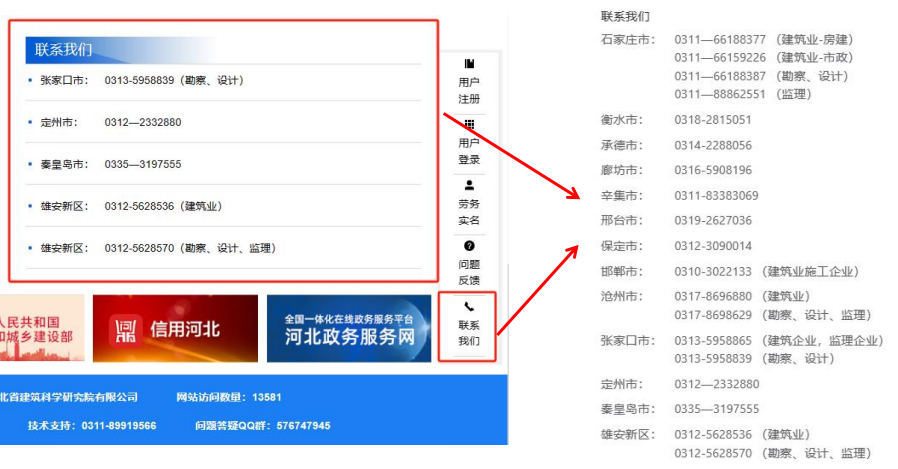Select 雄安新区 0312-5628536 (建筑业) panel row

tap(223, 206)
